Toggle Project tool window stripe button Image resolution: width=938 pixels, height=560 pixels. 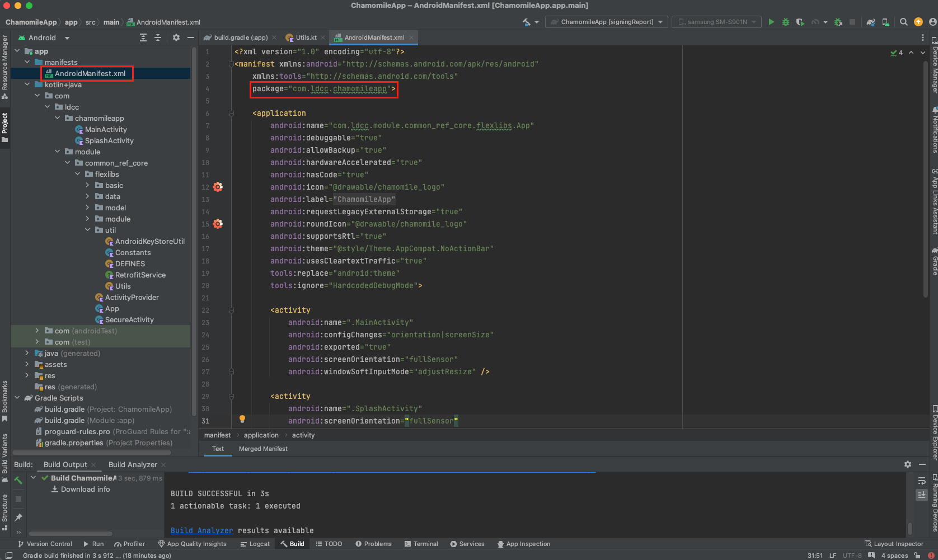(5, 127)
